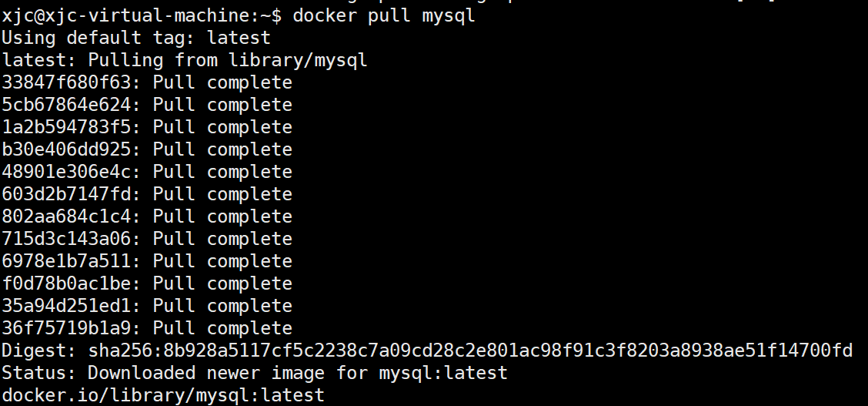Select layer ID 35a94d251ed1

(x=66, y=306)
